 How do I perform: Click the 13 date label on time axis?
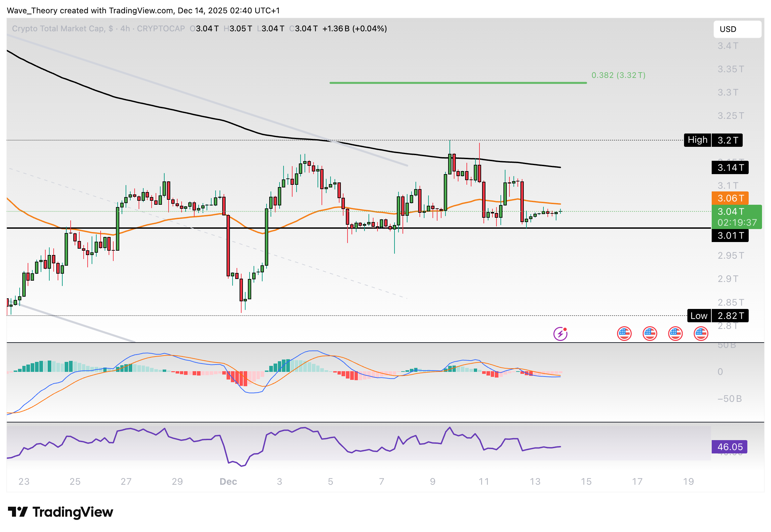click(x=535, y=482)
